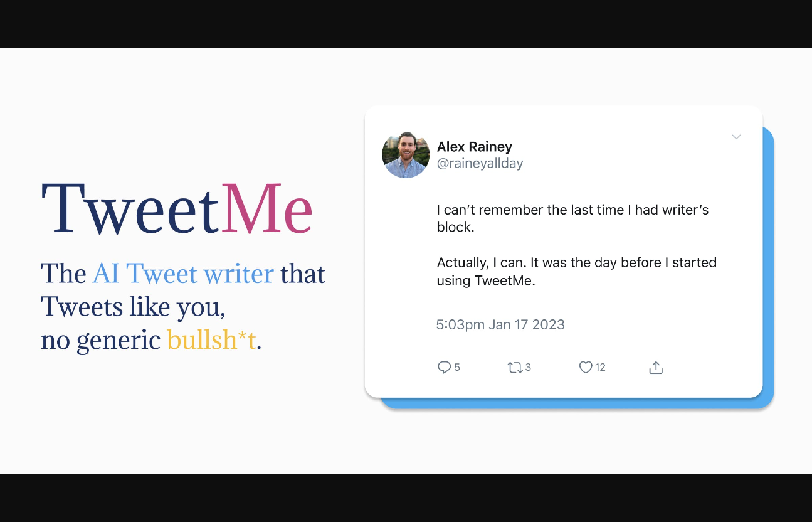Viewport: 812px width, 522px height.
Task: Click the reply count number 5
Action: [457, 368]
